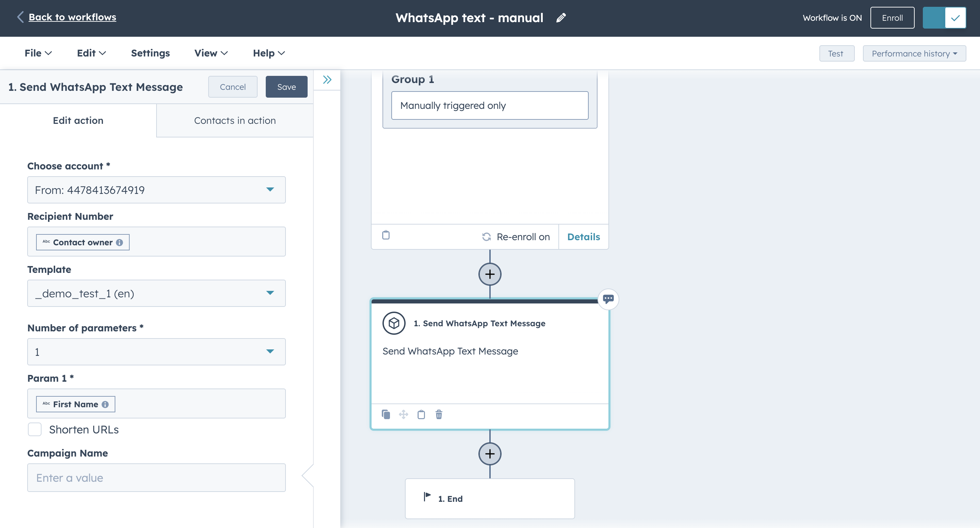The height and width of the screenshot is (528, 980).
Task: Click the Test button
Action: [837, 54]
